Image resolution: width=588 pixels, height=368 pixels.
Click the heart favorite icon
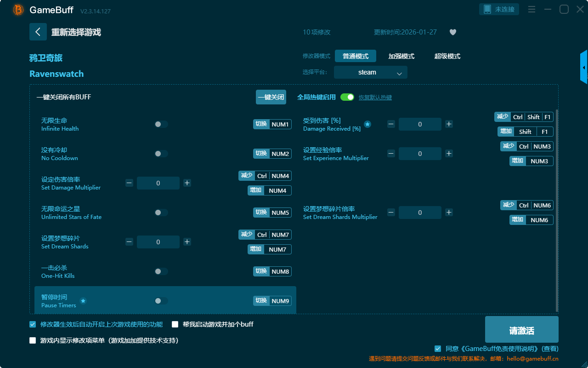click(x=452, y=32)
